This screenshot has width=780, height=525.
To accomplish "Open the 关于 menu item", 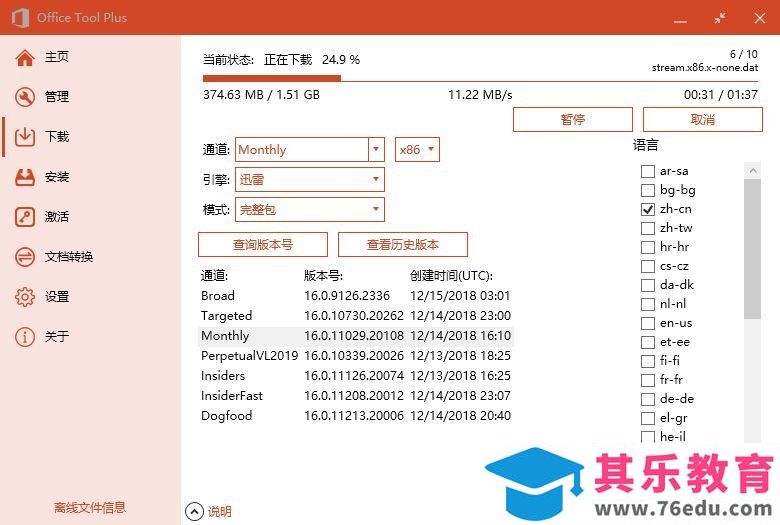I will 56,336.
